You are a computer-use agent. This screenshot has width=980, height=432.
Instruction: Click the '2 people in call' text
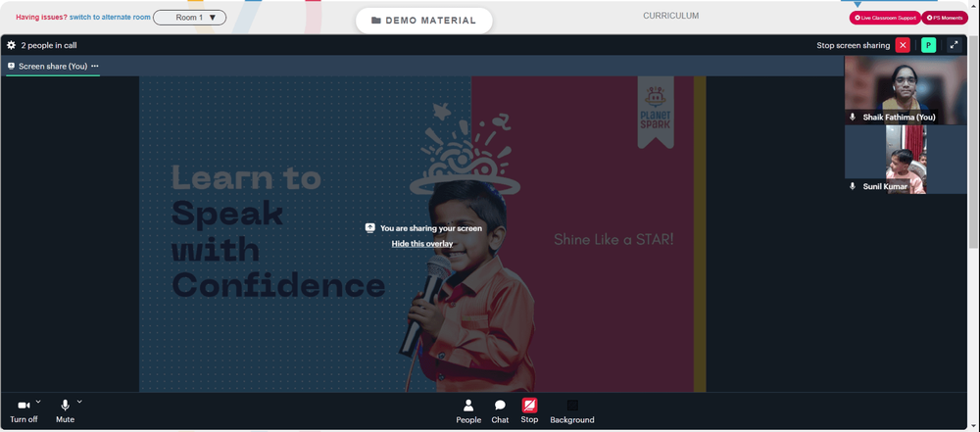click(49, 46)
